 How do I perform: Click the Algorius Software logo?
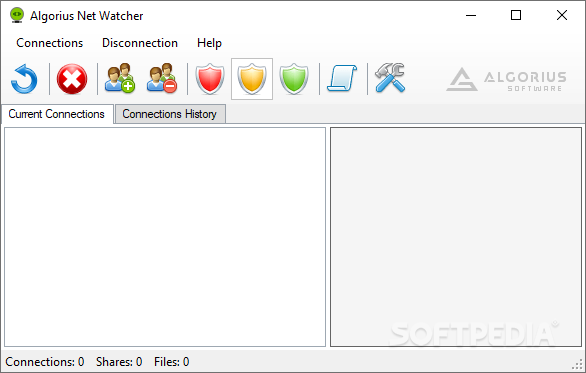506,79
